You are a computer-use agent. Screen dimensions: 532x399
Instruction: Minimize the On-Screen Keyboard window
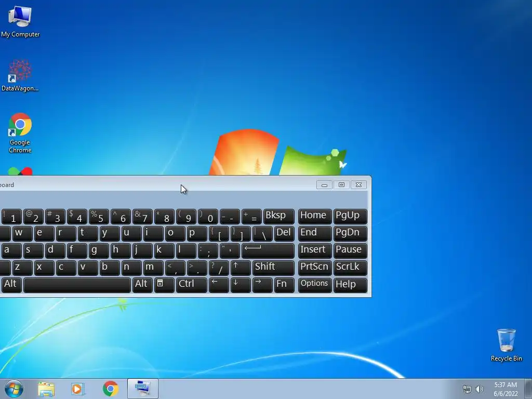point(324,184)
